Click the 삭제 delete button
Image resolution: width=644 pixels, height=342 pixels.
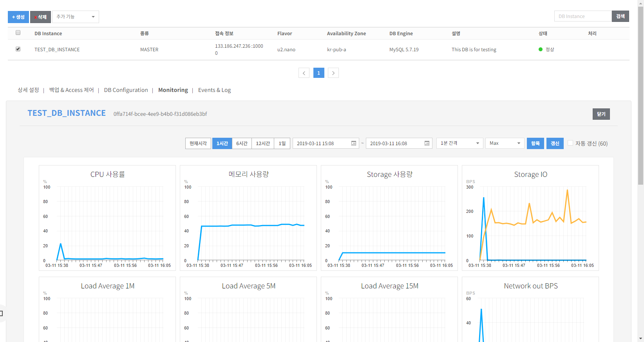click(x=41, y=17)
